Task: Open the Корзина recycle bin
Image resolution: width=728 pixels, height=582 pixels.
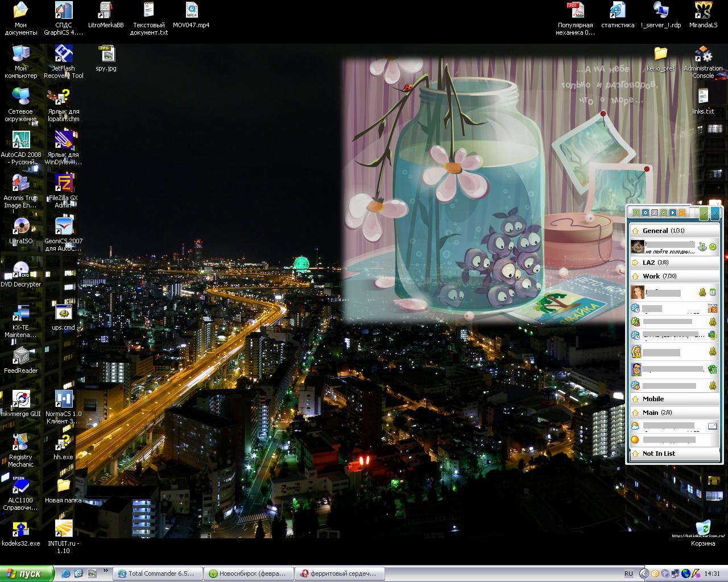Action: pyautogui.click(x=703, y=530)
